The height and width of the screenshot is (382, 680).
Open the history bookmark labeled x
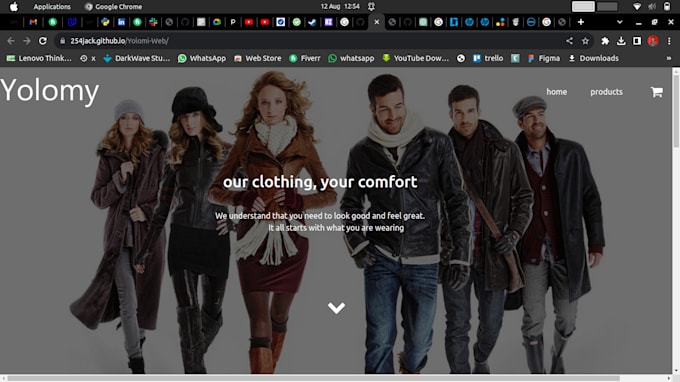88,58
